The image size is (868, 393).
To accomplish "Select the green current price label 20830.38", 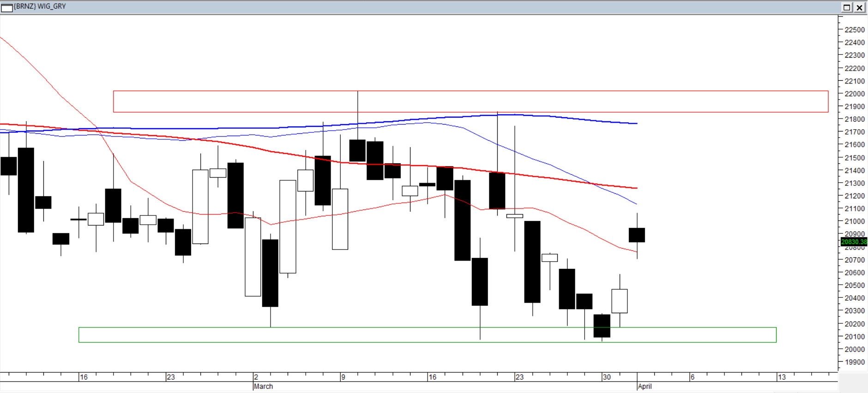I will (x=854, y=242).
